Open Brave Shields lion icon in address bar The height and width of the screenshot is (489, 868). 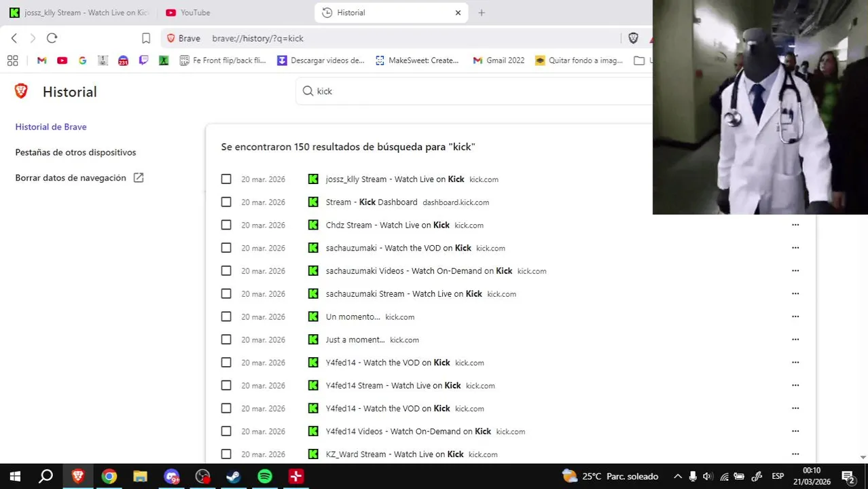click(633, 38)
